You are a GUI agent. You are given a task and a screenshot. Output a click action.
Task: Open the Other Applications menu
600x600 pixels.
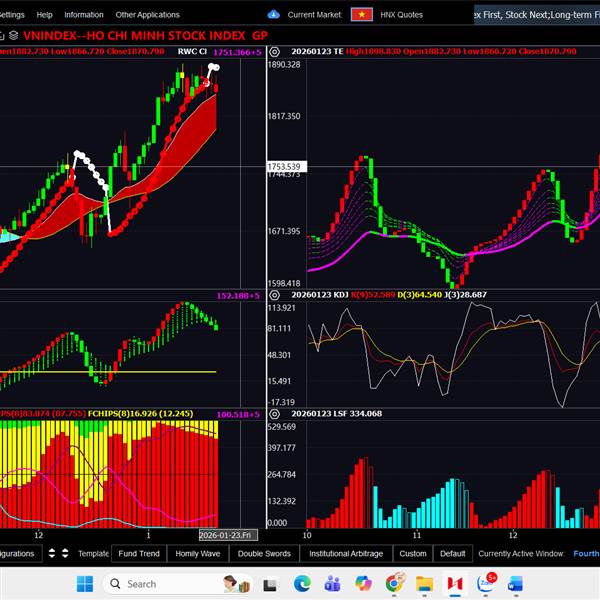[147, 15]
